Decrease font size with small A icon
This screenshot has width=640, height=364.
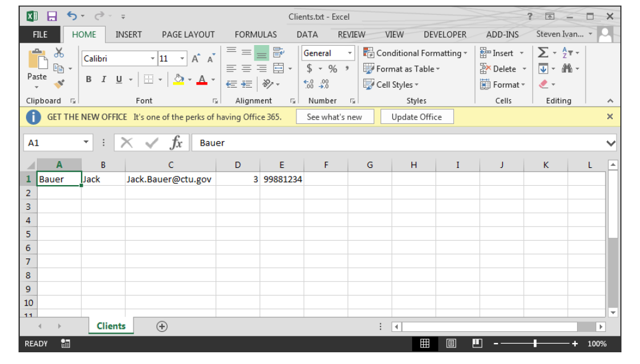tap(211, 58)
